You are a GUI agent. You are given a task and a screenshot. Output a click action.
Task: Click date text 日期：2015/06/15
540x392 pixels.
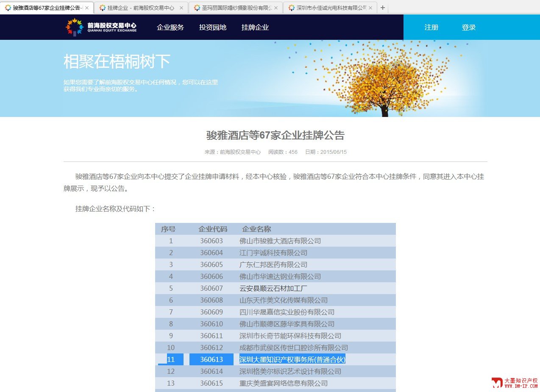(326, 152)
